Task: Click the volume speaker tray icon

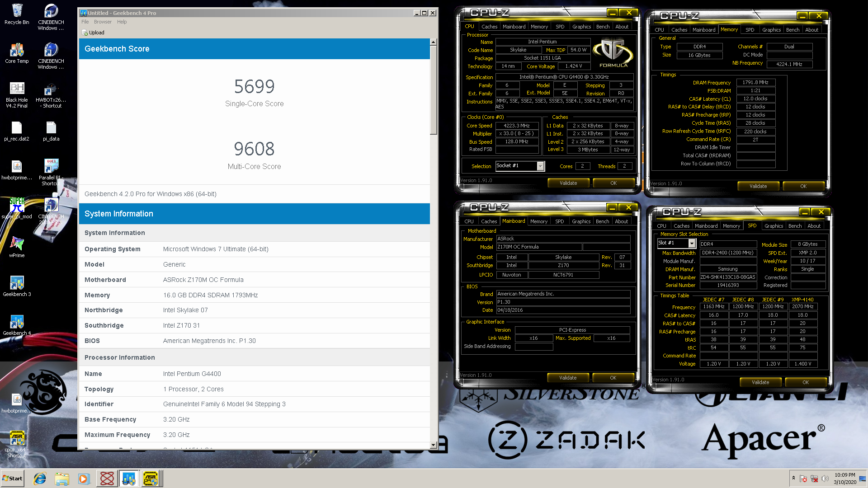Action: [825, 479]
